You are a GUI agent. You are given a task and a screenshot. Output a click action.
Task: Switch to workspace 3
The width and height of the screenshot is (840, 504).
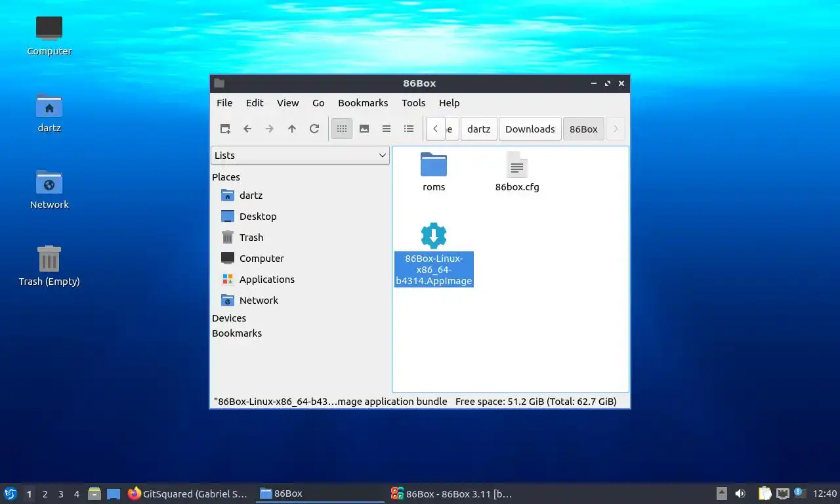tap(60, 494)
